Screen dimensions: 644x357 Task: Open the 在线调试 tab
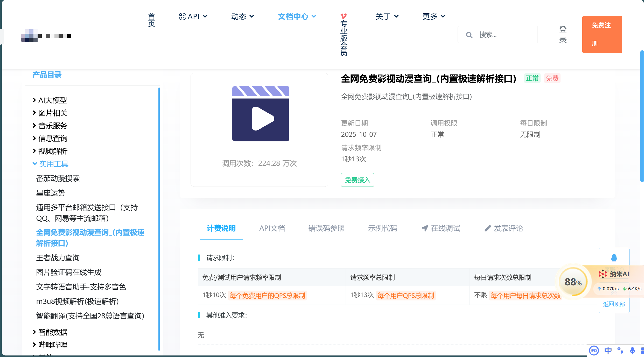click(x=441, y=228)
